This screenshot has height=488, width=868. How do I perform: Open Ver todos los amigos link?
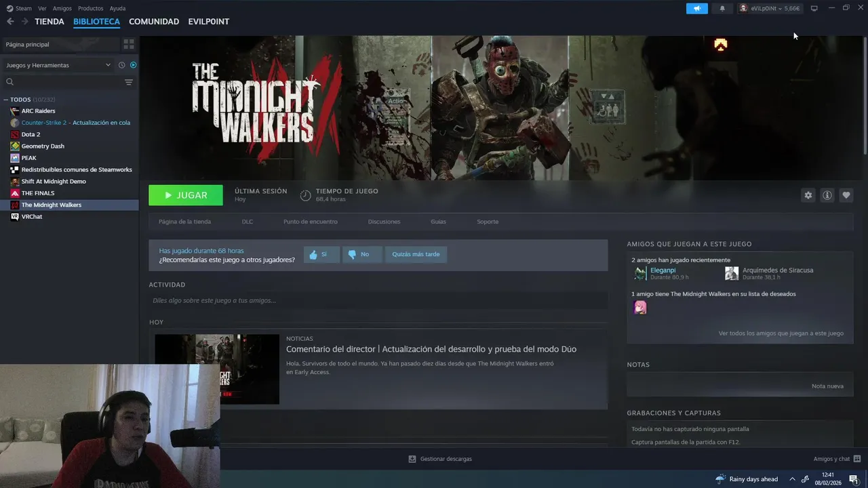click(781, 333)
